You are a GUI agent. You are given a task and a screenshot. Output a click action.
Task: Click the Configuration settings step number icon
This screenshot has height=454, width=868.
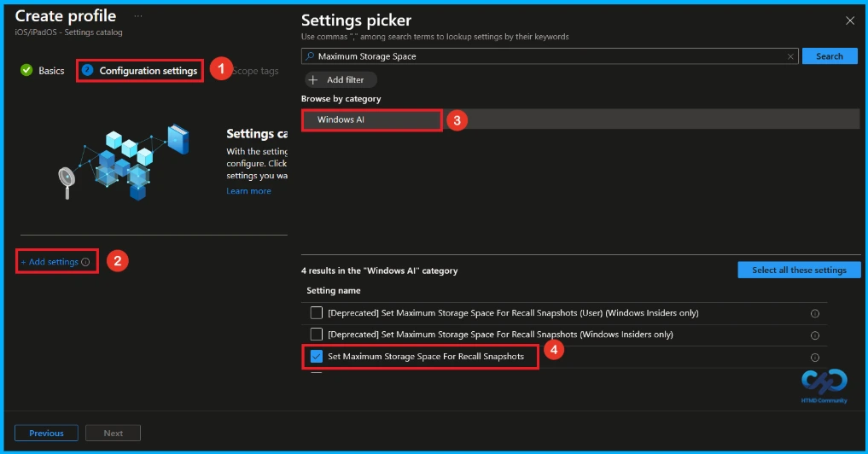87,70
